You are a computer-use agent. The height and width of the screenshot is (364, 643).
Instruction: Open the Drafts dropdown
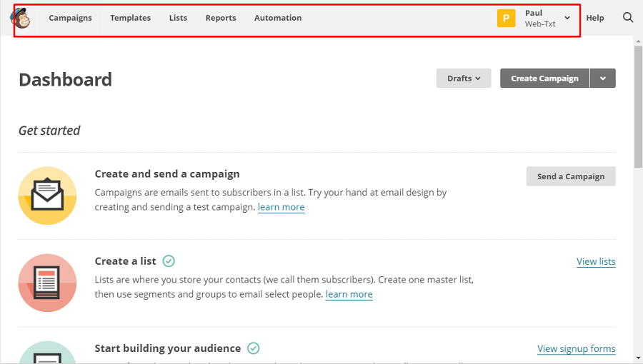pyautogui.click(x=464, y=79)
